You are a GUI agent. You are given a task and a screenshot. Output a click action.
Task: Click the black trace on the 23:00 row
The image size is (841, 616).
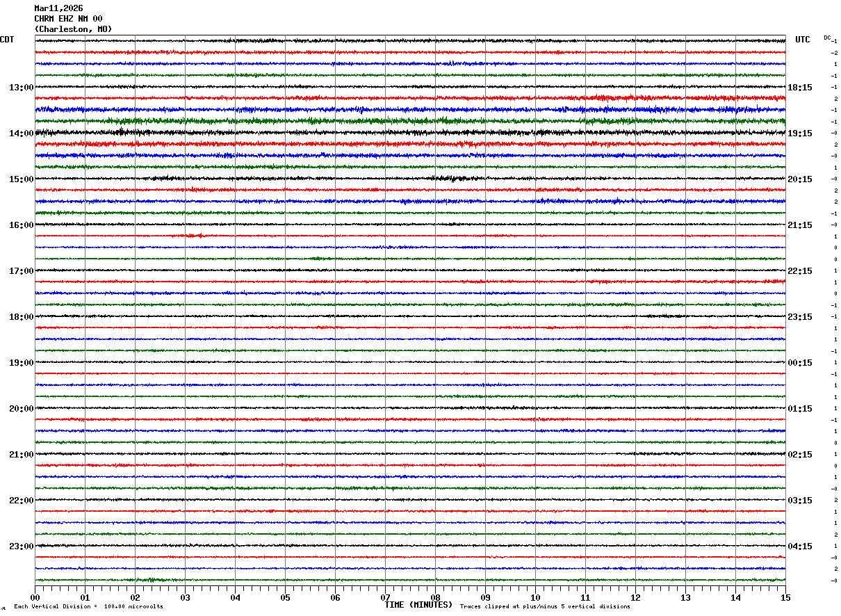tap(410, 545)
